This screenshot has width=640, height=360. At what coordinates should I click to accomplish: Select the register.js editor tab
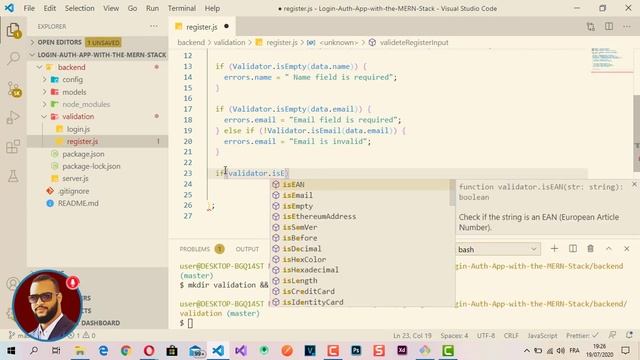202,27
